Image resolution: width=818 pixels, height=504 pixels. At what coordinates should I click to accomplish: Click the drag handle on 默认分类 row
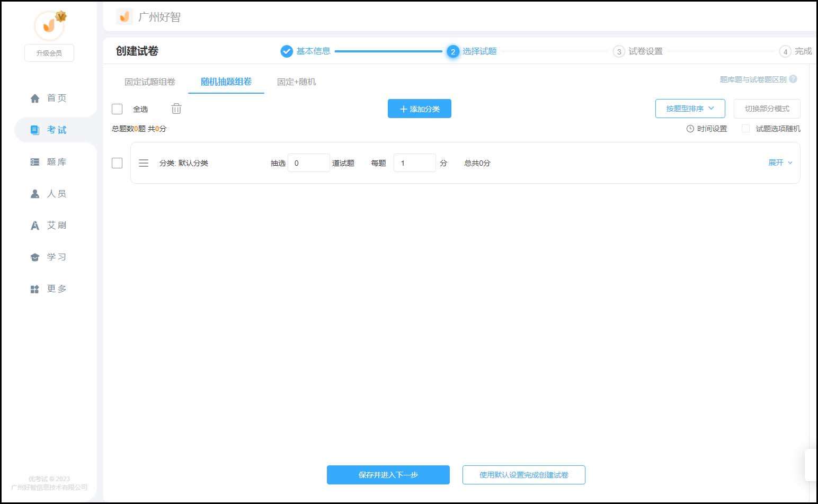tap(144, 163)
